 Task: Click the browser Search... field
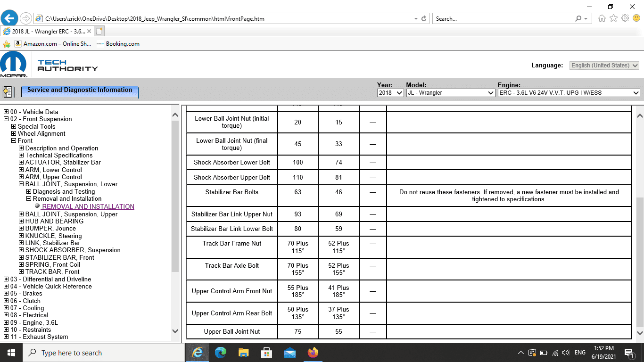coord(502,19)
